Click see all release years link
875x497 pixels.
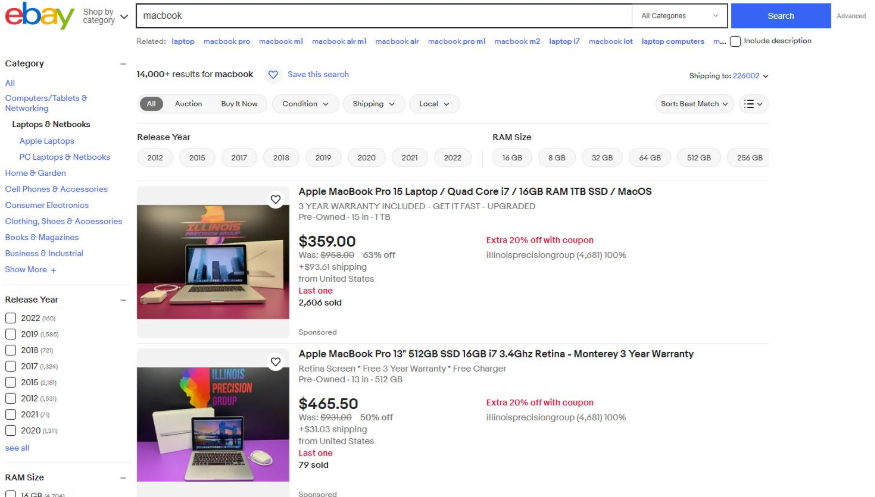click(x=17, y=448)
